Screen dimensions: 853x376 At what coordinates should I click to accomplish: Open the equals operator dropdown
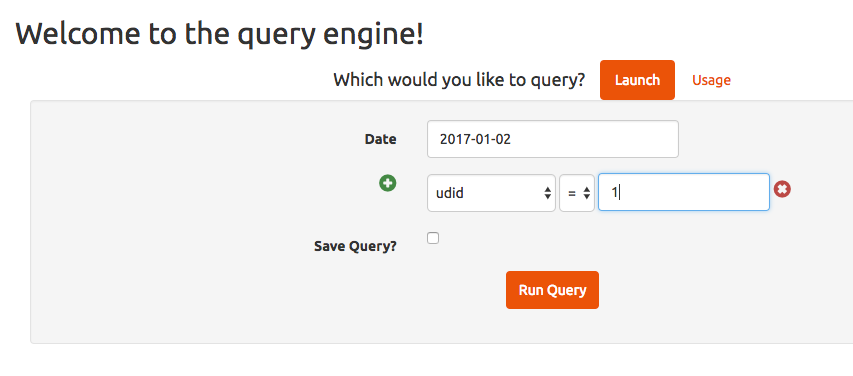(577, 193)
